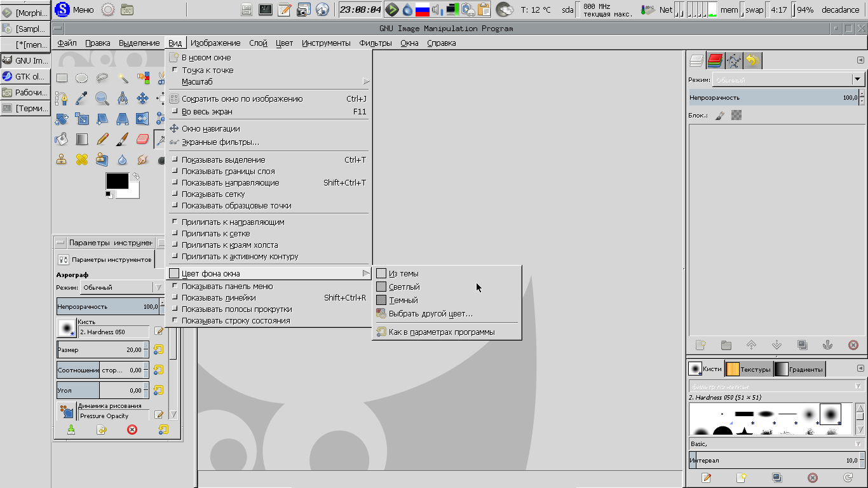This screenshot has width=868, height=488.
Task: Select the Smudge finger tool
Action: pos(143,159)
